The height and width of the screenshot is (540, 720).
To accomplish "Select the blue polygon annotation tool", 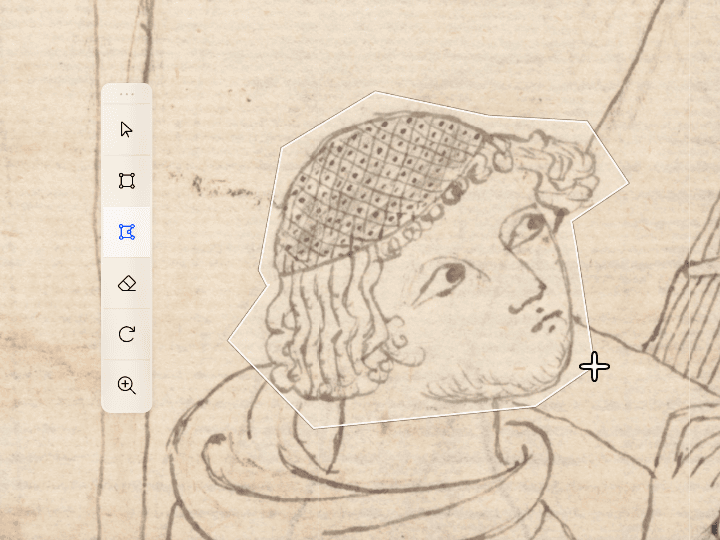I will [x=127, y=232].
